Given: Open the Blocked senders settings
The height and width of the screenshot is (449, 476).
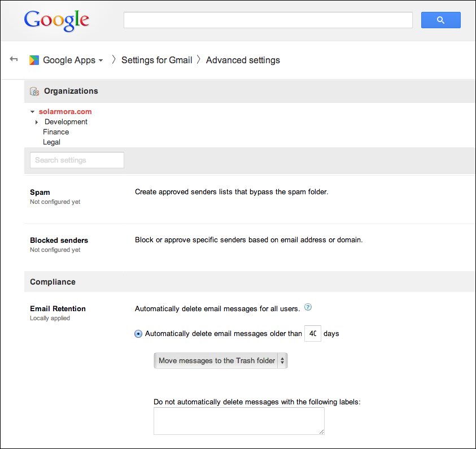Looking at the screenshot, I should click(59, 240).
